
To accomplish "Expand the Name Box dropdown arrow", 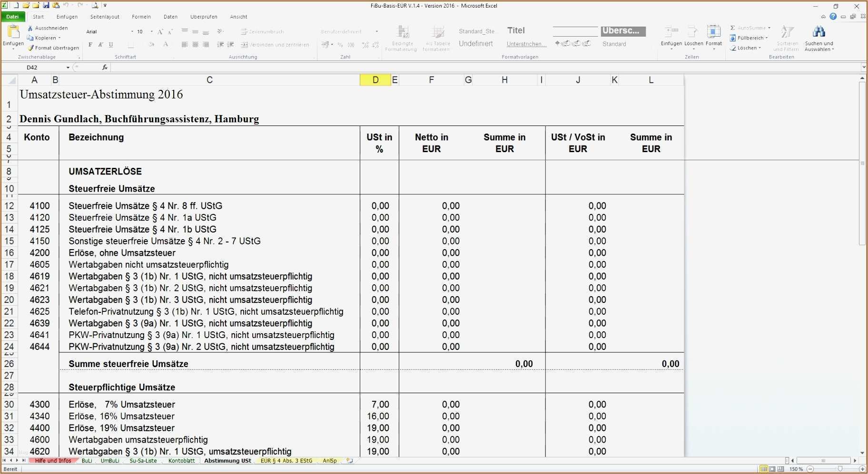I will [68, 68].
